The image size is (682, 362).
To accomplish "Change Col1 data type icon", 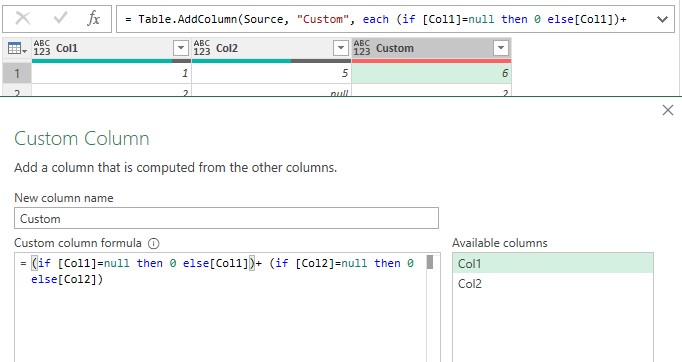I will (x=42, y=48).
